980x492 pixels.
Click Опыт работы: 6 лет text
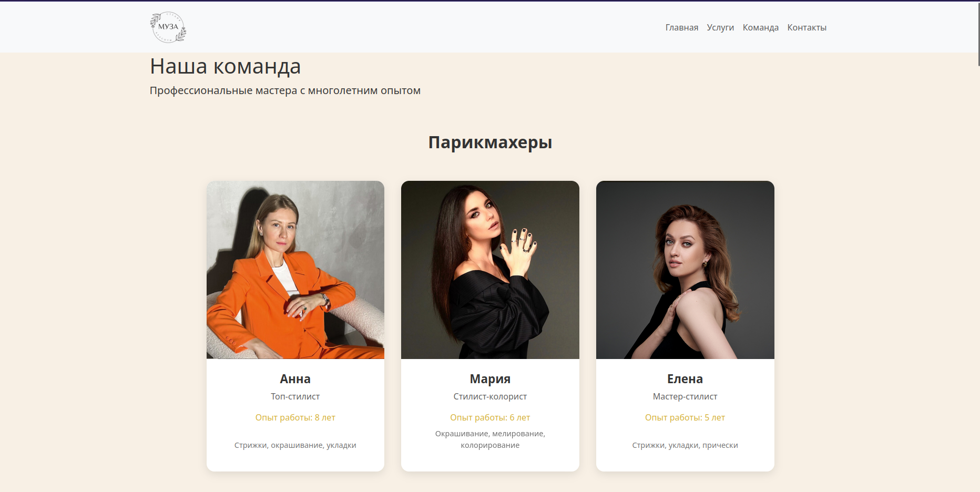pos(490,417)
